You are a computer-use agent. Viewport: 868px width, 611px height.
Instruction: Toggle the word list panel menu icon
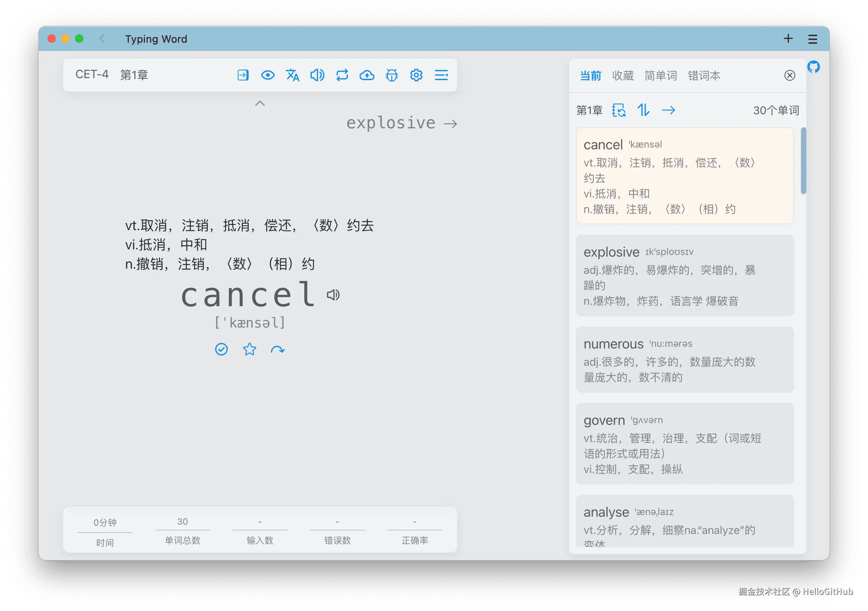pyautogui.click(x=441, y=75)
